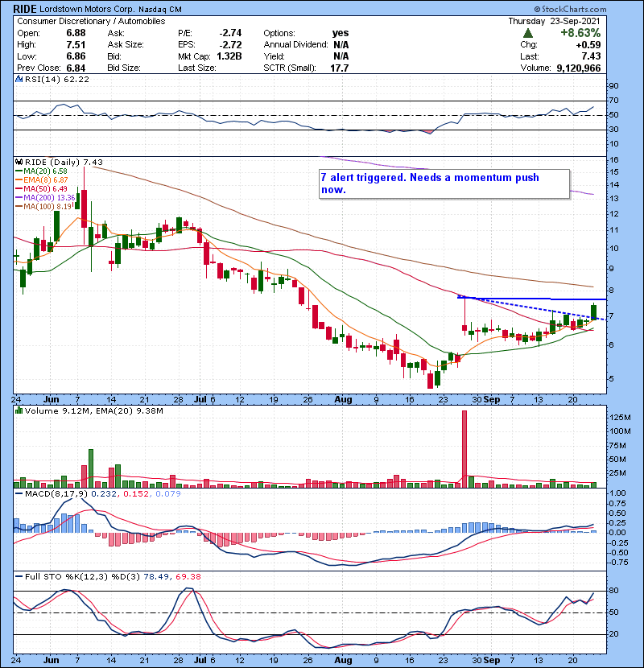Click the RIDE (Daily) 7.43 legend label

(64, 163)
